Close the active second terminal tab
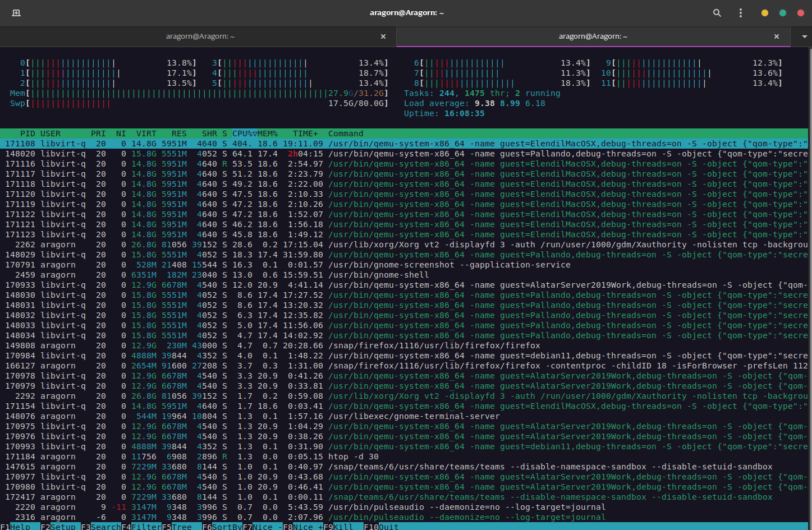 pyautogui.click(x=777, y=36)
